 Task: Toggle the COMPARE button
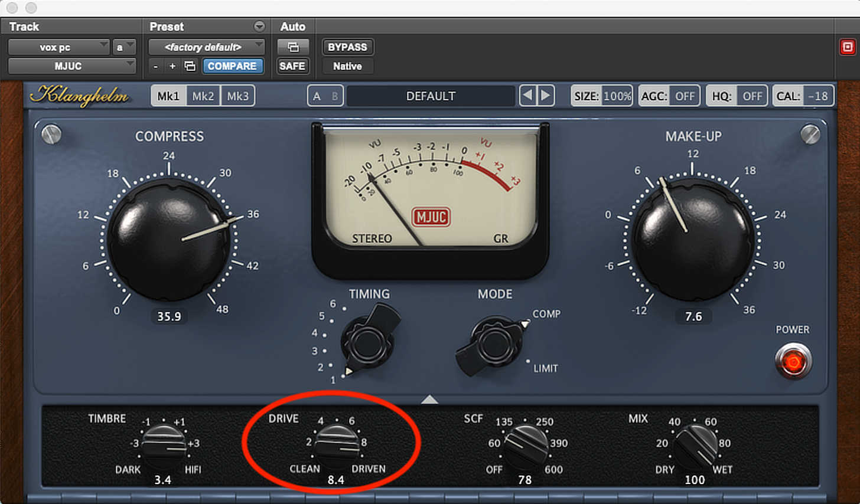pos(232,66)
